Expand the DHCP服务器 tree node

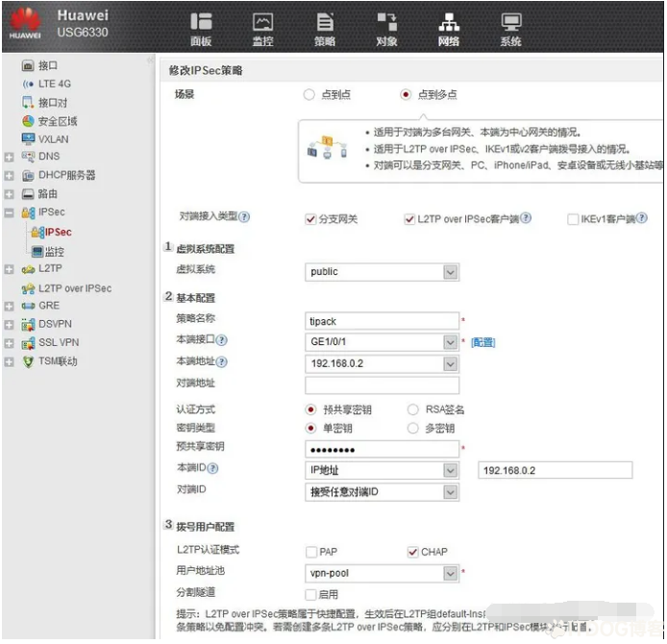9,176
